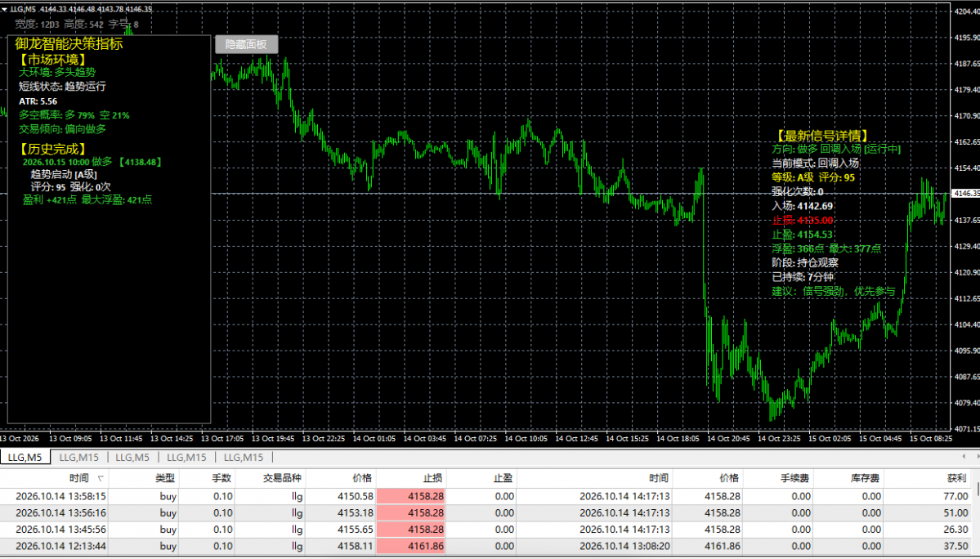
Task: Open the triangle menu beside LLG,M5 chart title
Action: 4,9
